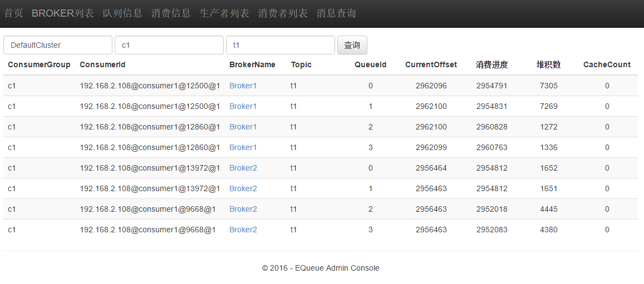
Task: Click ConsumerId in the row with backlog 7305
Action: click(150, 86)
